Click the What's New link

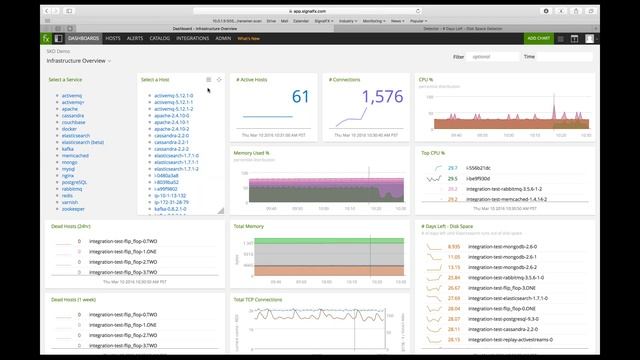pyautogui.click(x=249, y=38)
